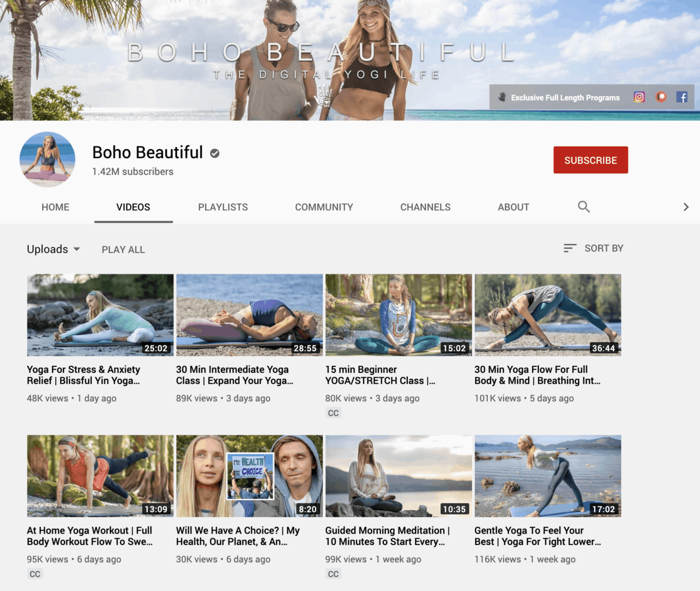Switch to the Home tab
Viewport: 700px width, 591px height.
click(55, 207)
